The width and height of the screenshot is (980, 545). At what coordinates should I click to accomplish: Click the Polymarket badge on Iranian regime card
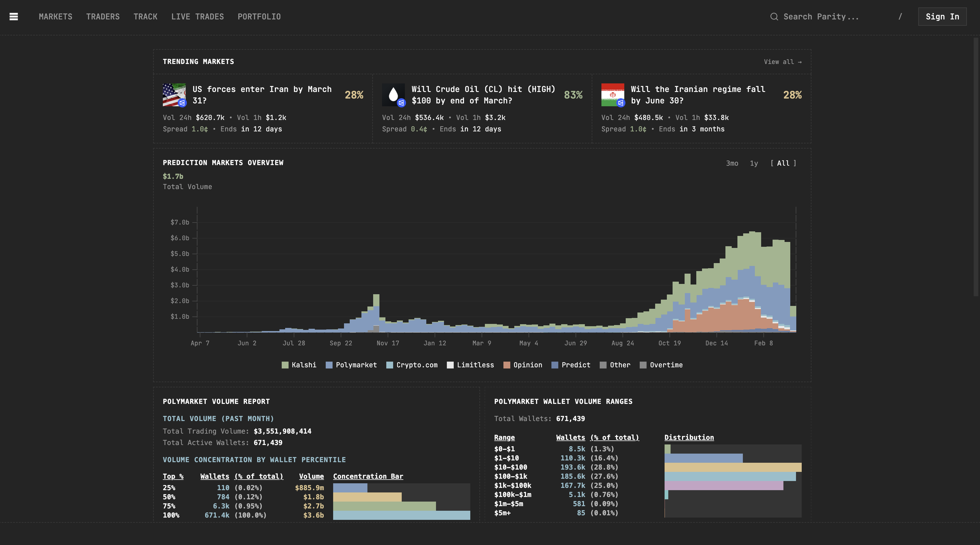pos(621,103)
